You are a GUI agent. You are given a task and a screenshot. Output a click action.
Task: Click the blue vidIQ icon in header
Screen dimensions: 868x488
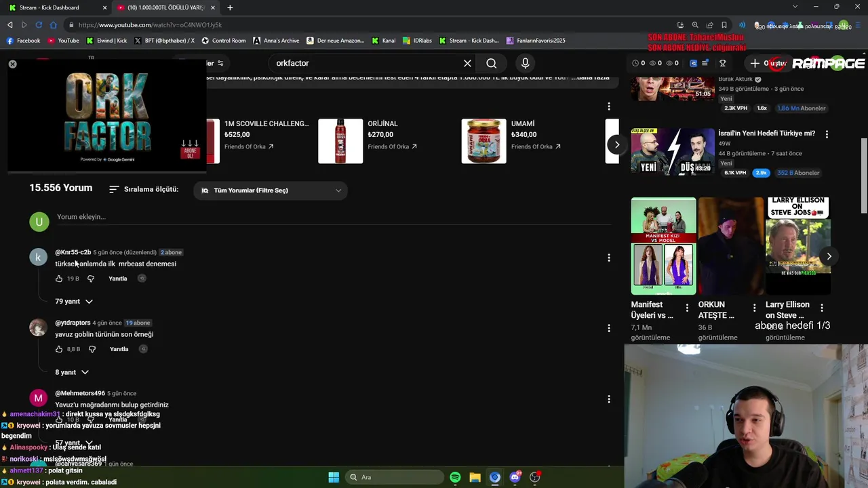coord(693,63)
